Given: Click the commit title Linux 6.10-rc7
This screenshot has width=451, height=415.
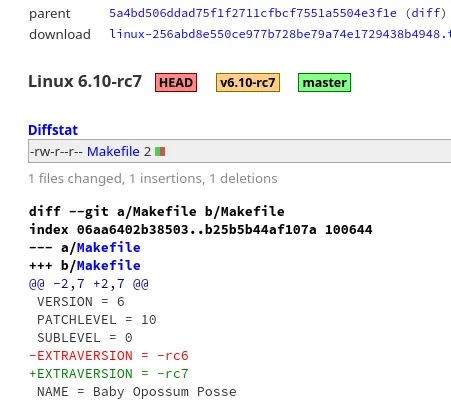Looking at the screenshot, I should 85,81.
